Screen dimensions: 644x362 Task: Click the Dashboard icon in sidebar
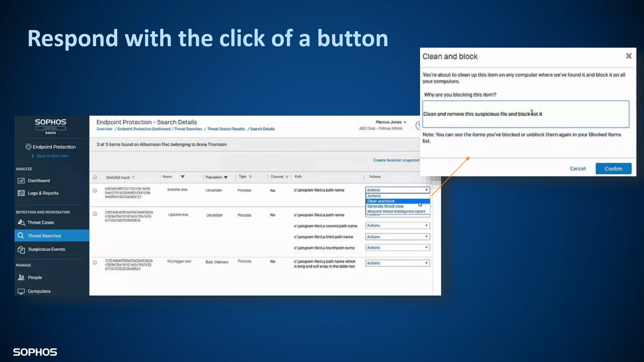(x=21, y=181)
